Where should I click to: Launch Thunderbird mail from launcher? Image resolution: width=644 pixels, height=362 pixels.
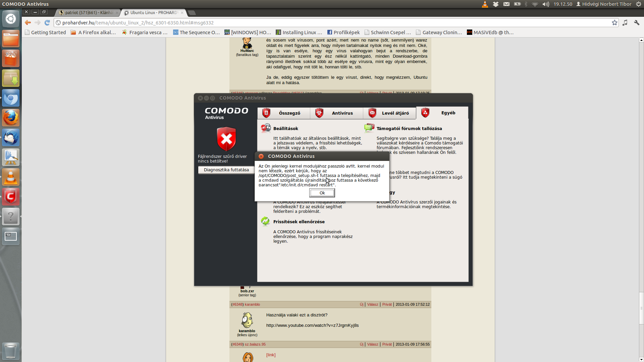(x=11, y=138)
